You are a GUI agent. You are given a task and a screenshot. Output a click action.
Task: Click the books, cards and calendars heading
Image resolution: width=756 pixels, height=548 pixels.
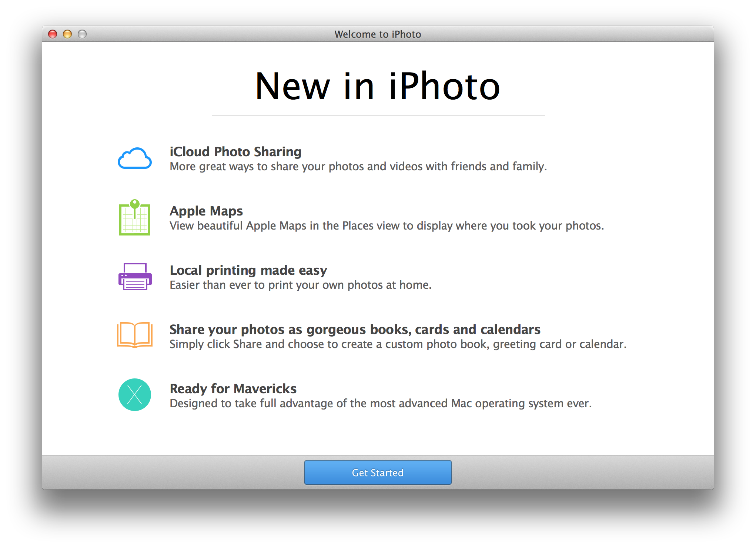click(x=355, y=330)
